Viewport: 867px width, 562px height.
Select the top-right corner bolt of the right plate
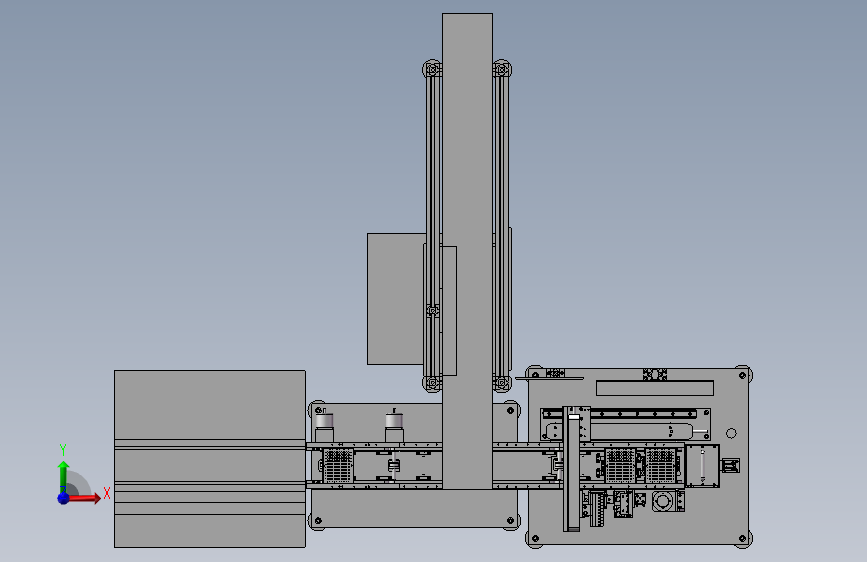click(743, 376)
